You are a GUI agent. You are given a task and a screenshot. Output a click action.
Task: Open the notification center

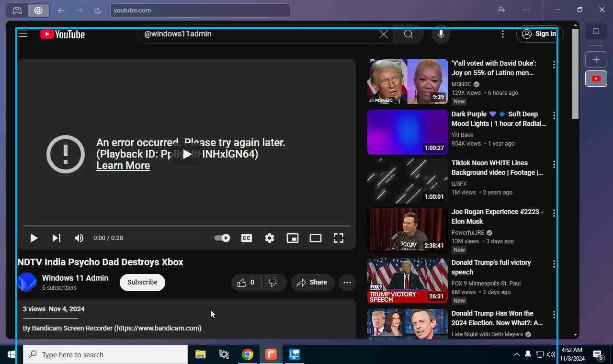click(x=598, y=355)
